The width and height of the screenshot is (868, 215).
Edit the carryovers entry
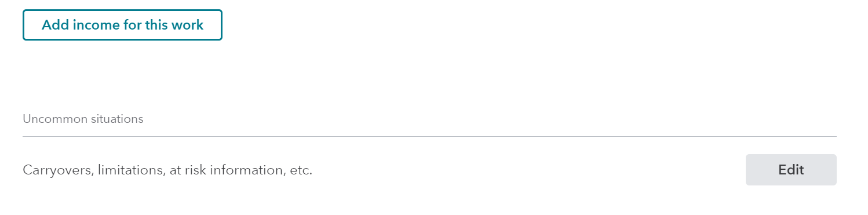click(x=791, y=170)
